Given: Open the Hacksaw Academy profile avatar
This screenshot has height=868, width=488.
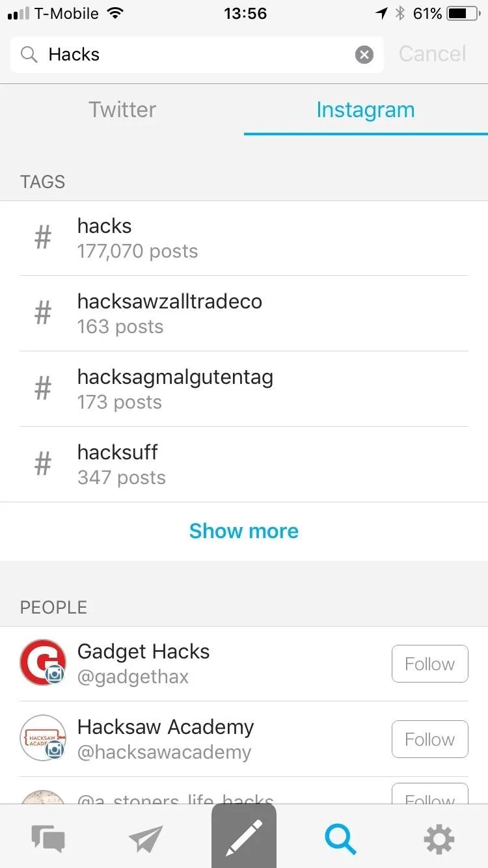Looking at the screenshot, I should [43, 738].
